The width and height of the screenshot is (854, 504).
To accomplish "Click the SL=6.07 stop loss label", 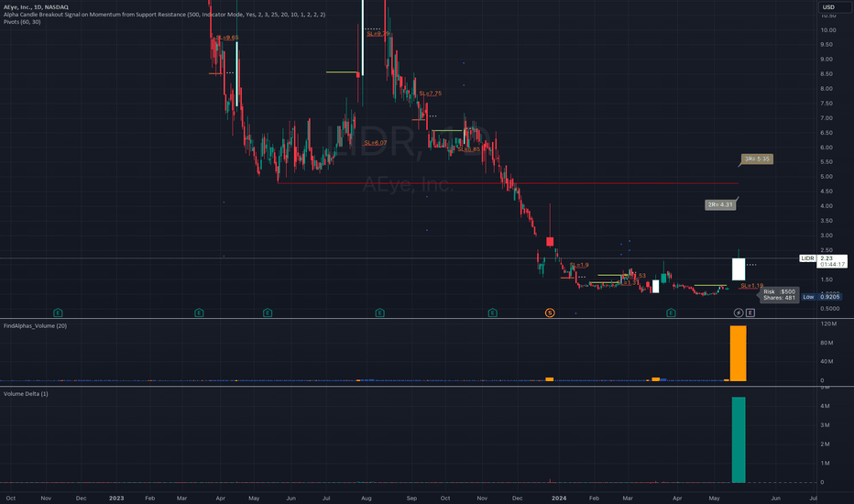I will [376, 143].
